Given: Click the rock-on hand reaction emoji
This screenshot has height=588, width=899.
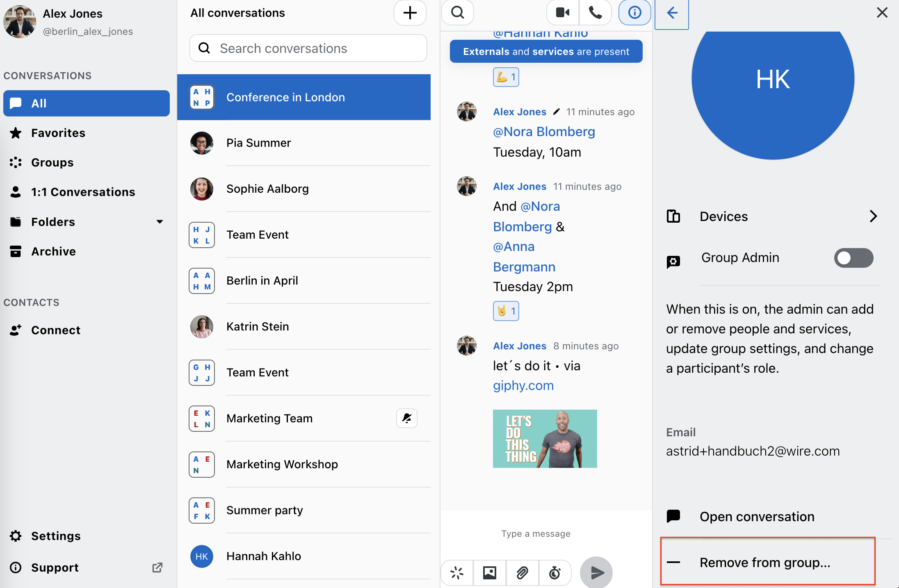Looking at the screenshot, I should (506, 311).
